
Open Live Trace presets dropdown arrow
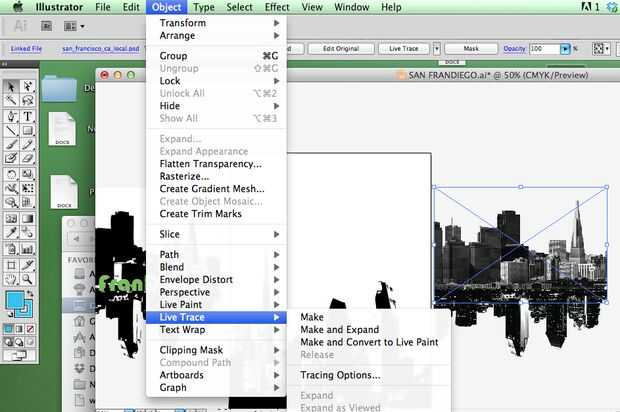437,49
